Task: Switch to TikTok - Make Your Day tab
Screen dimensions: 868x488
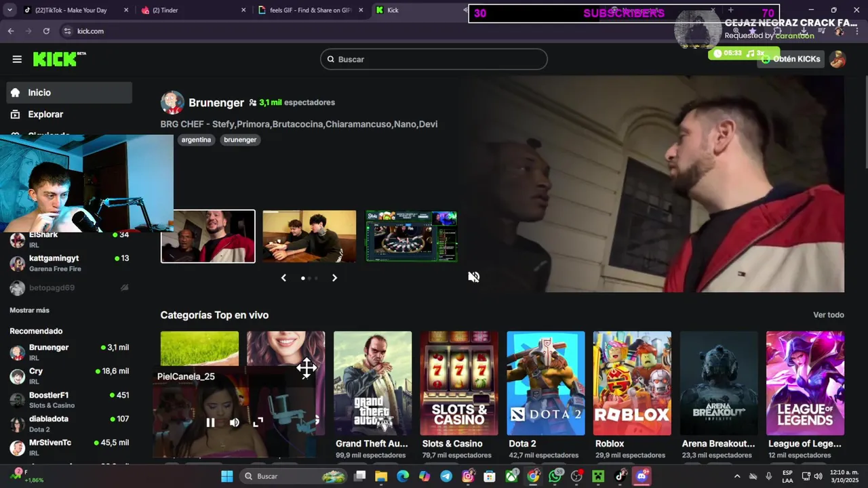Action: [75, 10]
